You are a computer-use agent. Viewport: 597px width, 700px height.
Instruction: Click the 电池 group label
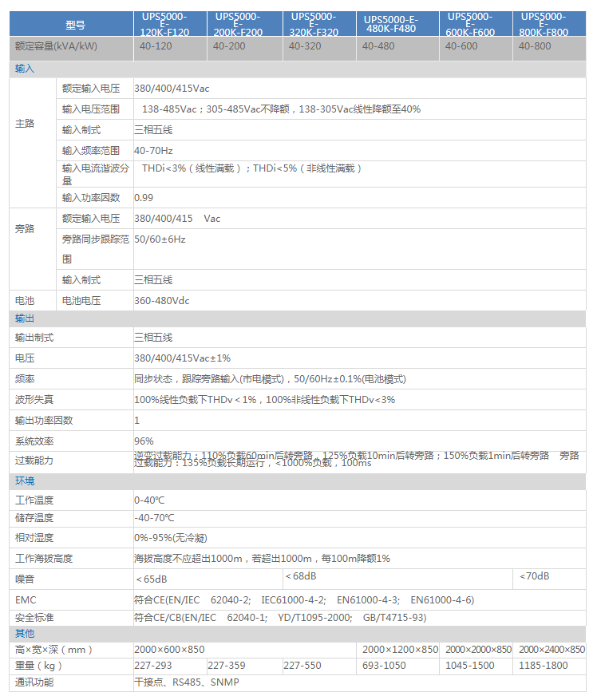pyautogui.click(x=25, y=301)
